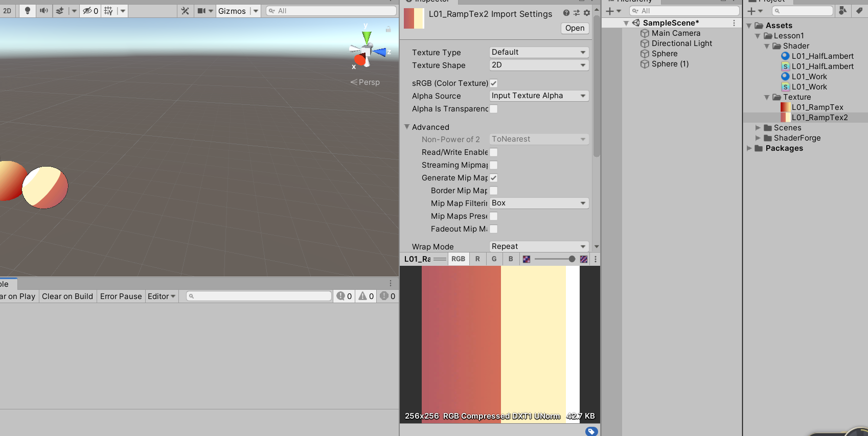The height and width of the screenshot is (436, 868).
Task: Enable Border Mip Maps checkbox
Action: 493,191
